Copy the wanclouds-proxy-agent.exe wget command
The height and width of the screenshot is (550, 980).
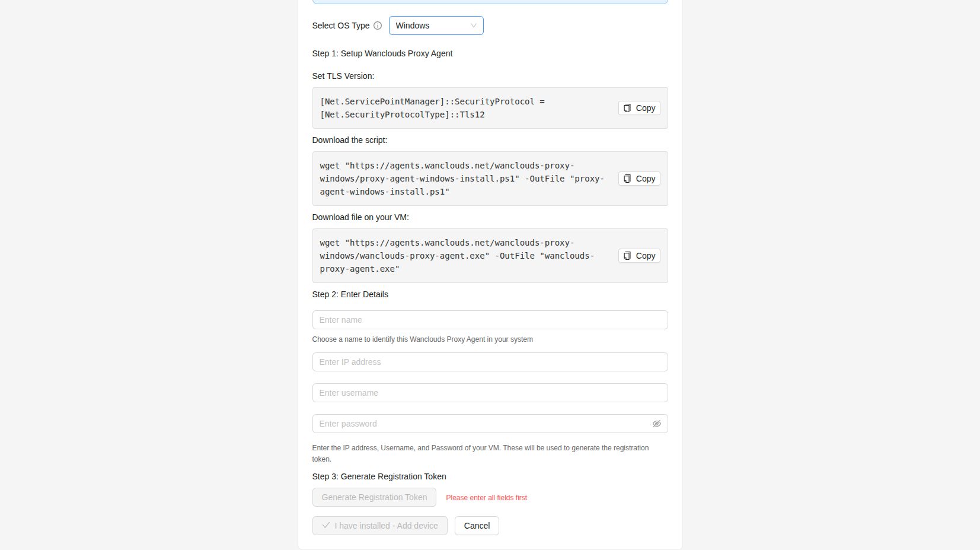pyautogui.click(x=639, y=256)
